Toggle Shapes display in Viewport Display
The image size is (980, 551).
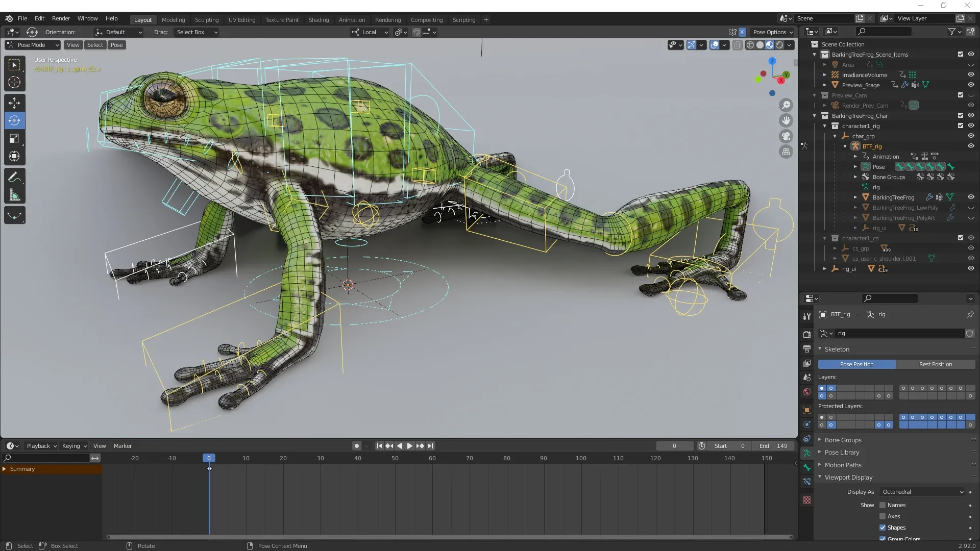pos(883,528)
